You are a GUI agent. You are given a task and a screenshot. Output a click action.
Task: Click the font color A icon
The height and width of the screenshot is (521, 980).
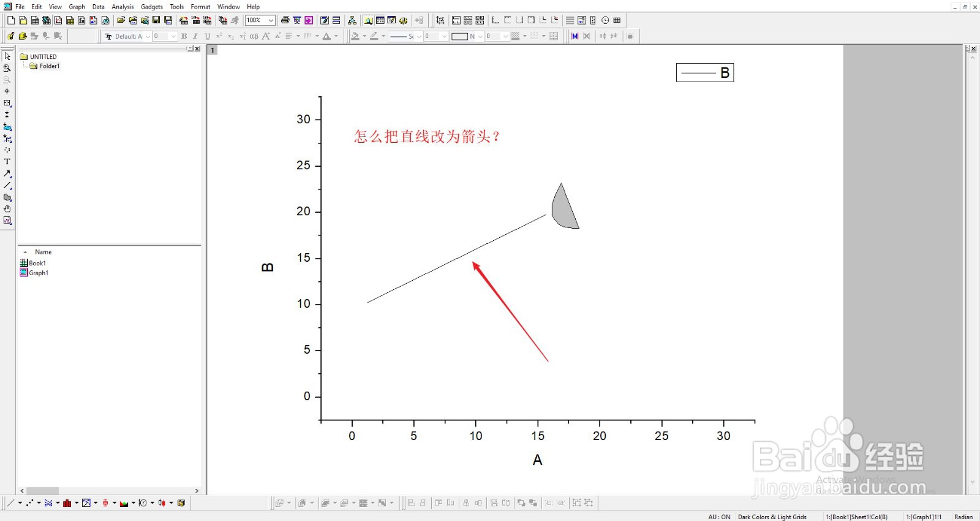[x=326, y=36]
